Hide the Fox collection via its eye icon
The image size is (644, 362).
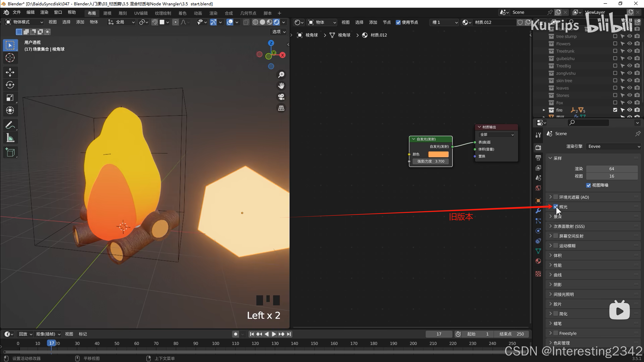point(630,103)
